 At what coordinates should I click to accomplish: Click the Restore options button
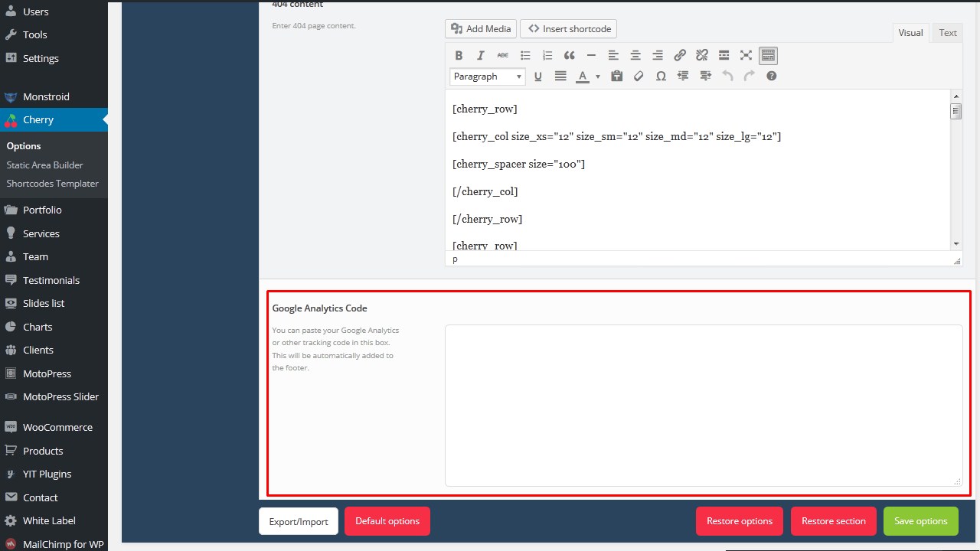coord(740,521)
